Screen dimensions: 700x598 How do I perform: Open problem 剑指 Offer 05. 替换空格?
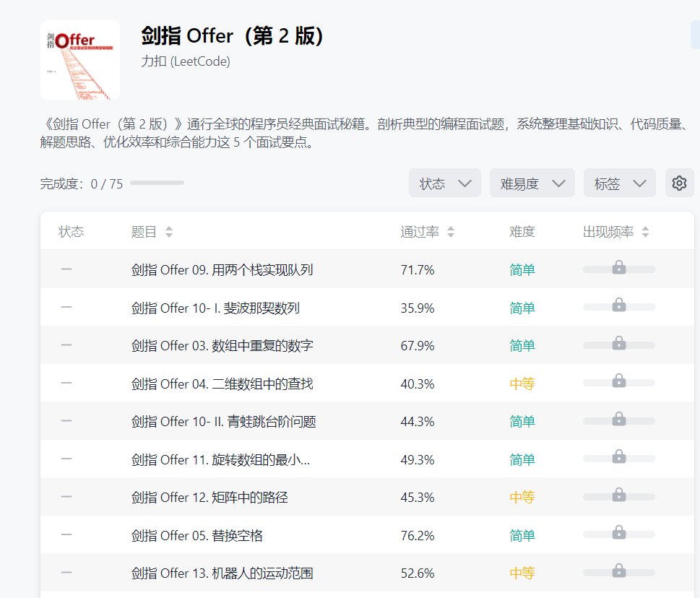pyautogui.click(x=197, y=535)
